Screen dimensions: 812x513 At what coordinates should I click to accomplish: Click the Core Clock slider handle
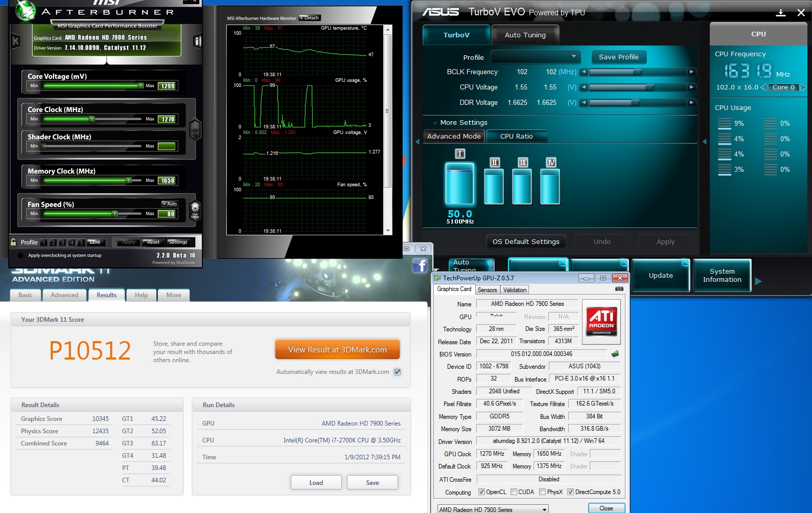[92, 119]
